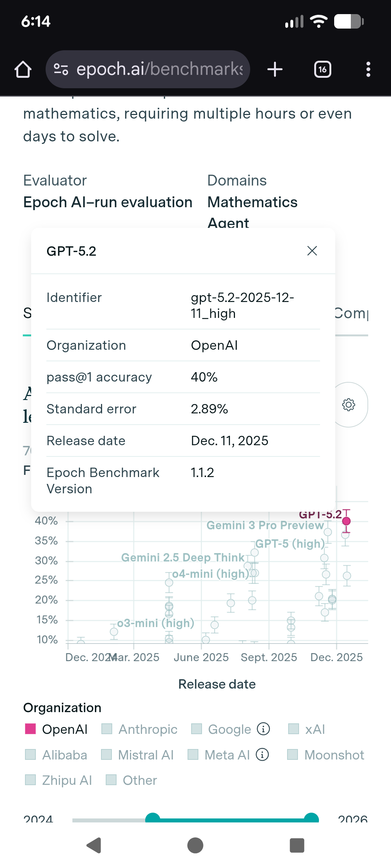
Task: Open the browser three-dot menu
Action: [x=368, y=69]
